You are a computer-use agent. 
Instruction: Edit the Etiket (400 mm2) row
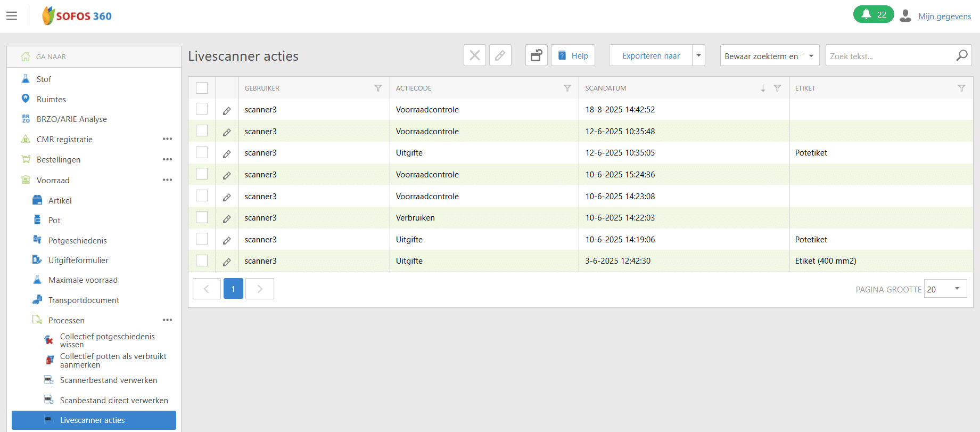click(227, 262)
